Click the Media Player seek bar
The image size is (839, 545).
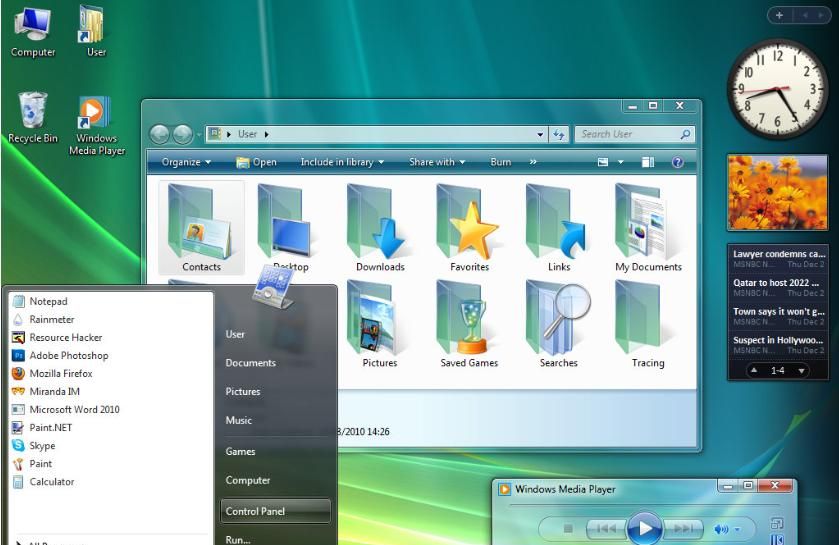tap(645, 504)
